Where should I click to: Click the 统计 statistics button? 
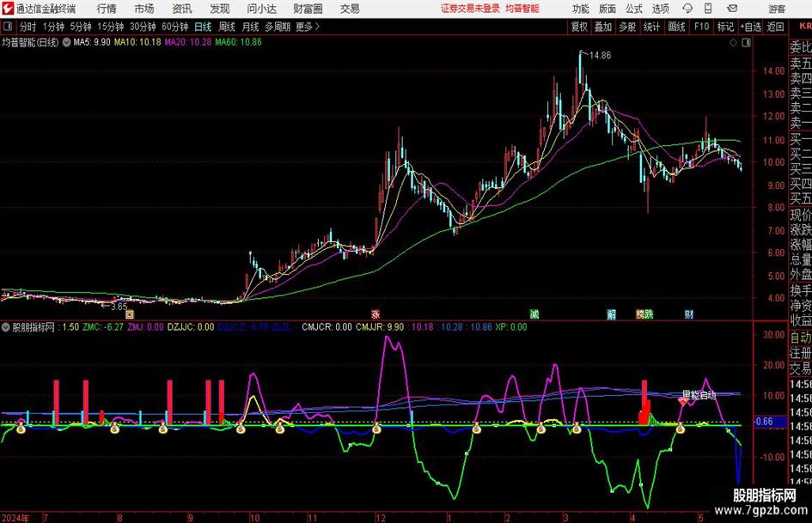[651, 27]
